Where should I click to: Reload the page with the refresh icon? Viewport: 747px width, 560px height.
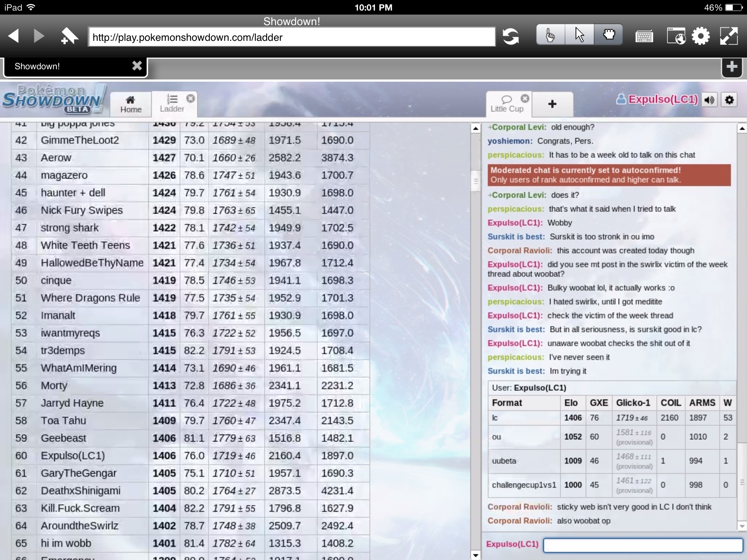(x=511, y=37)
